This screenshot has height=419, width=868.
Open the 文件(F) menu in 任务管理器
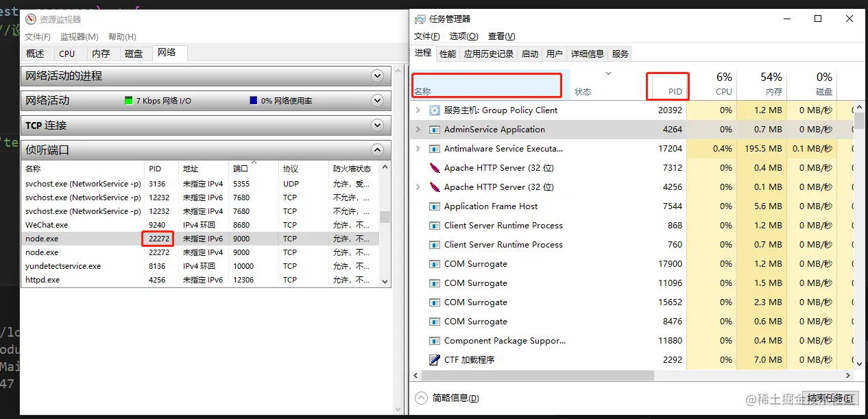(x=427, y=36)
